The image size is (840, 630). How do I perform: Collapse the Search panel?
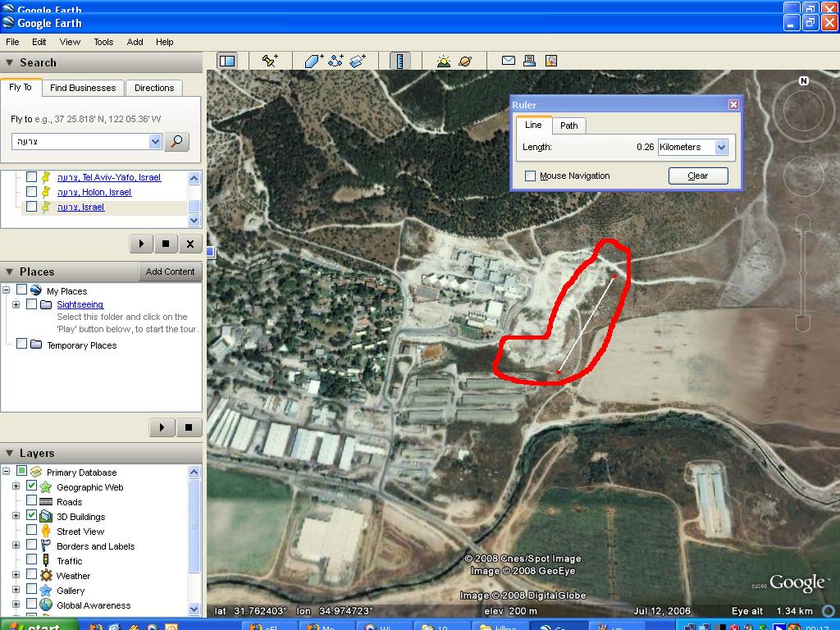click(9, 62)
